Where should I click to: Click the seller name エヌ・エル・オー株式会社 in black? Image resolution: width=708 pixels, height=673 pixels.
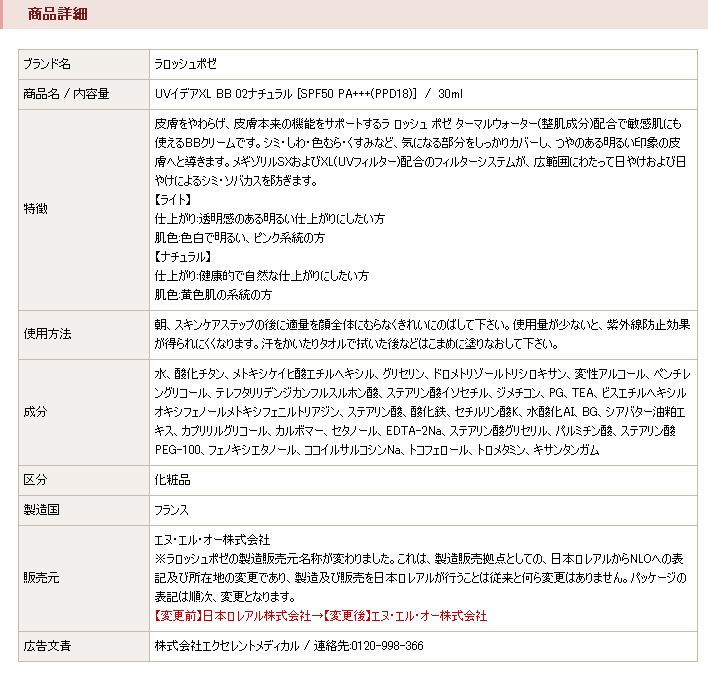point(212,540)
